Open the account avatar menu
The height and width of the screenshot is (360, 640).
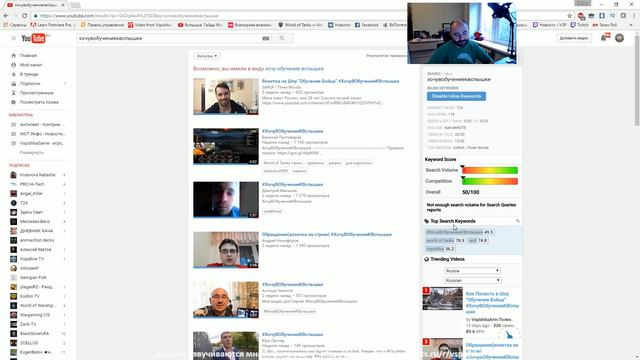click(619, 38)
